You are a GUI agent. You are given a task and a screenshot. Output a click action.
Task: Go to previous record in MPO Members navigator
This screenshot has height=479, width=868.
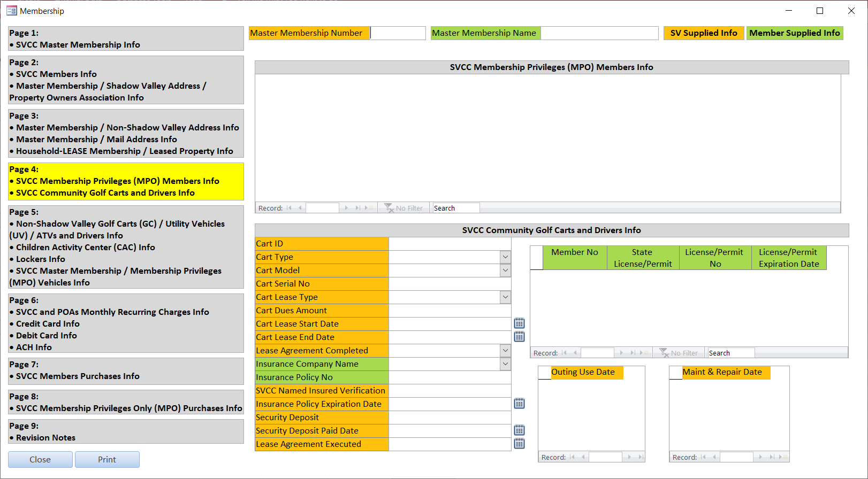point(300,208)
